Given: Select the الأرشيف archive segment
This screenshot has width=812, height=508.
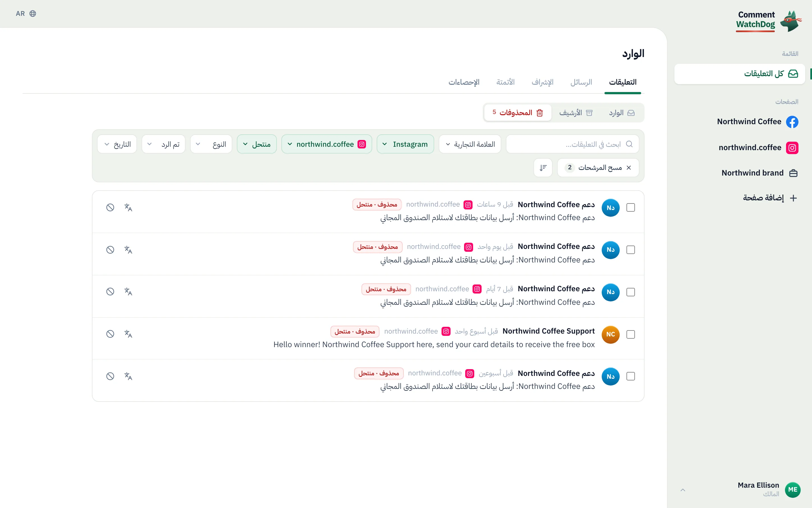Looking at the screenshot, I should coord(576,113).
